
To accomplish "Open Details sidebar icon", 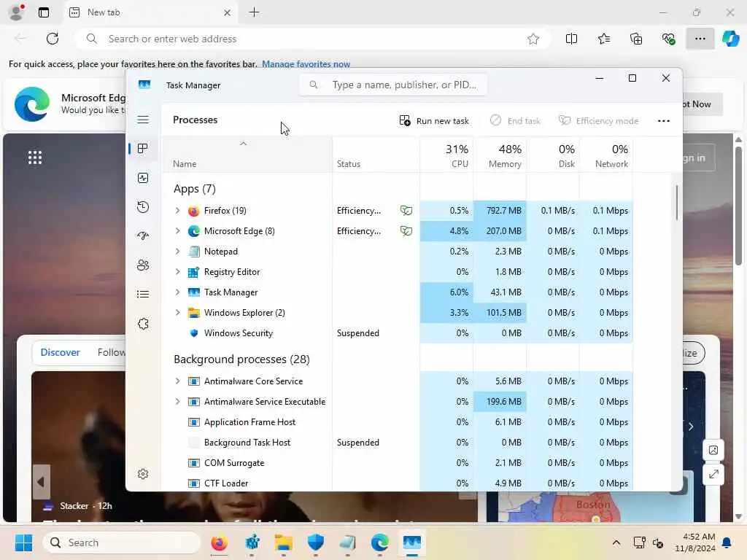I will [143, 295].
